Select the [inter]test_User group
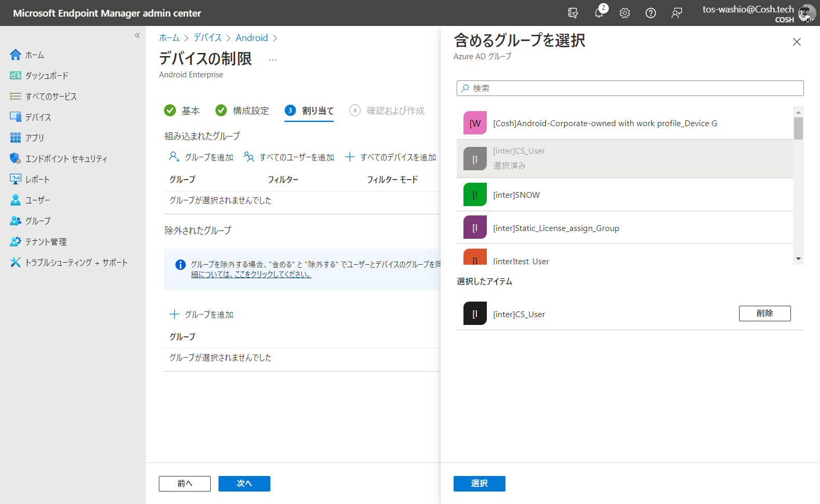 tap(625, 255)
